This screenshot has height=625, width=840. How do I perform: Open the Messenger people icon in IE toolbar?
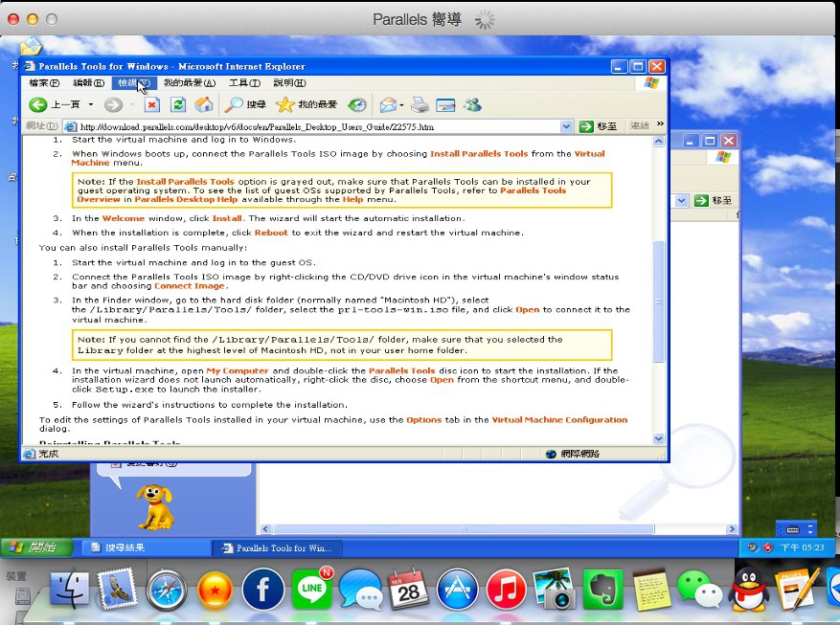click(x=472, y=105)
